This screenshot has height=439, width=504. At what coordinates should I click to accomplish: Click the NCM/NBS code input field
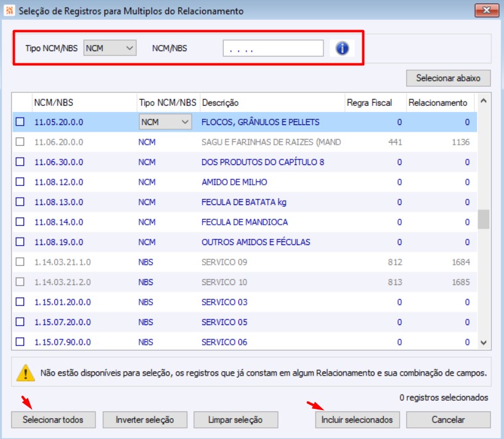pyautogui.click(x=273, y=49)
